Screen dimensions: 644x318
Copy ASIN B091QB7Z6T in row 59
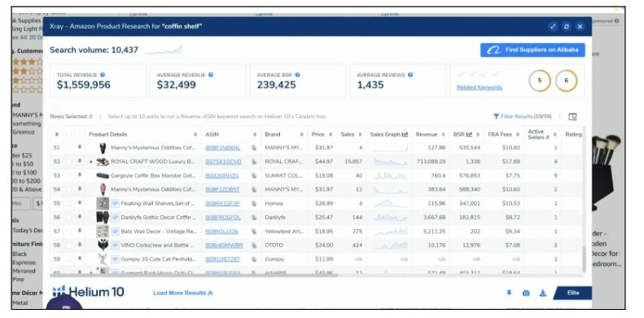click(x=254, y=259)
